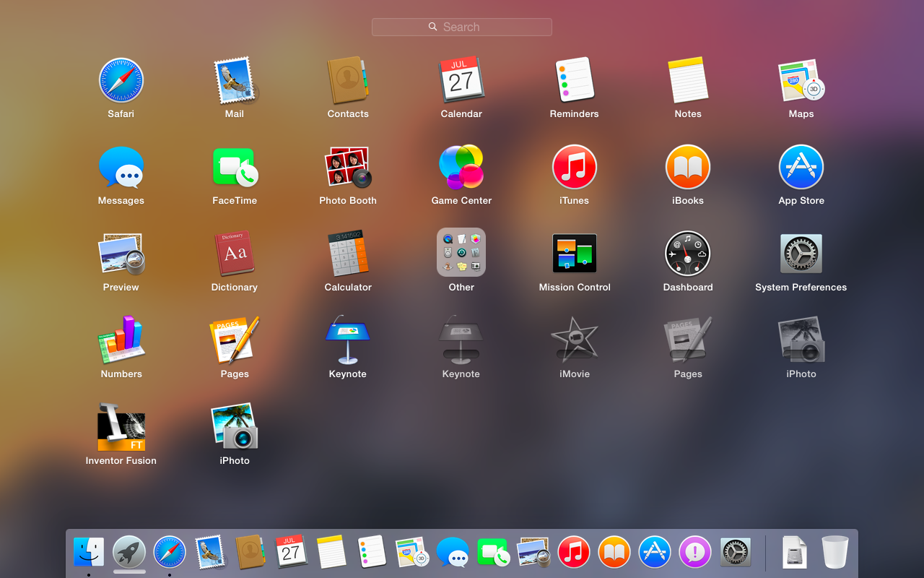The image size is (924, 578).
Task: Launch Game Center
Action: click(461, 167)
